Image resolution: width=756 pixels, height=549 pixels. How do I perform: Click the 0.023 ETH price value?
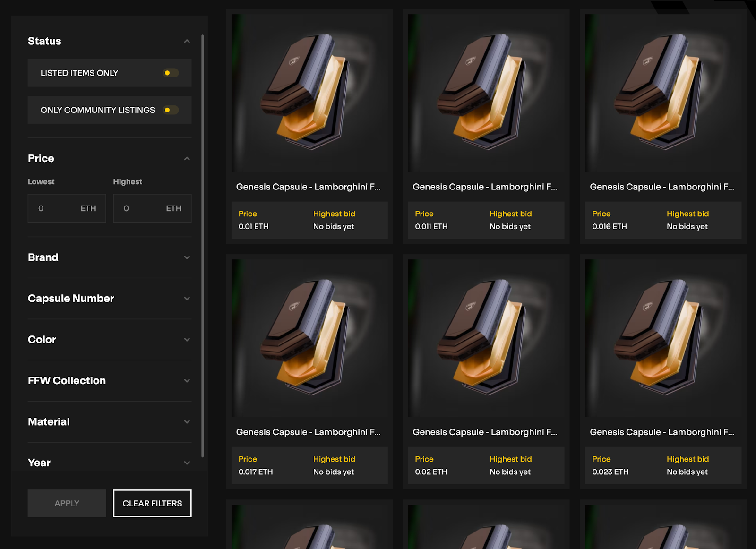coord(610,472)
